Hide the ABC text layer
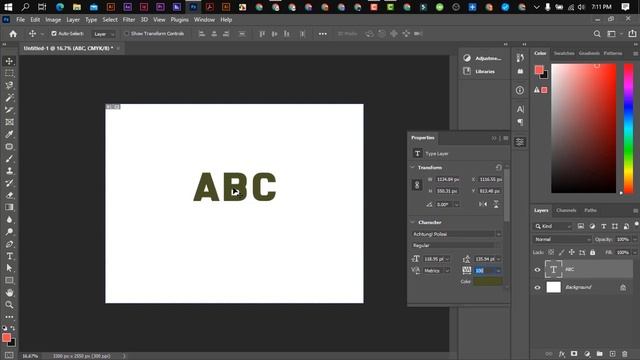This screenshot has width=640, height=360. point(537,270)
